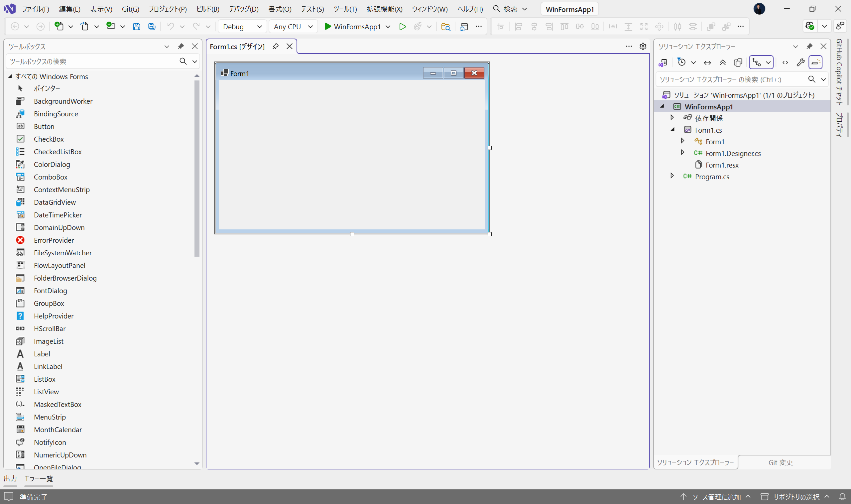Click the account profile avatar
The width and height of the screenshot is (851, 504).
[759, 9]
